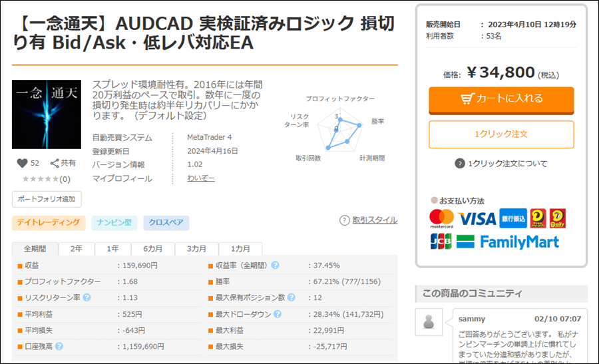Click the JCB payment logo
This screenshot has width=599, height=364.
click(x=441, y=242)
